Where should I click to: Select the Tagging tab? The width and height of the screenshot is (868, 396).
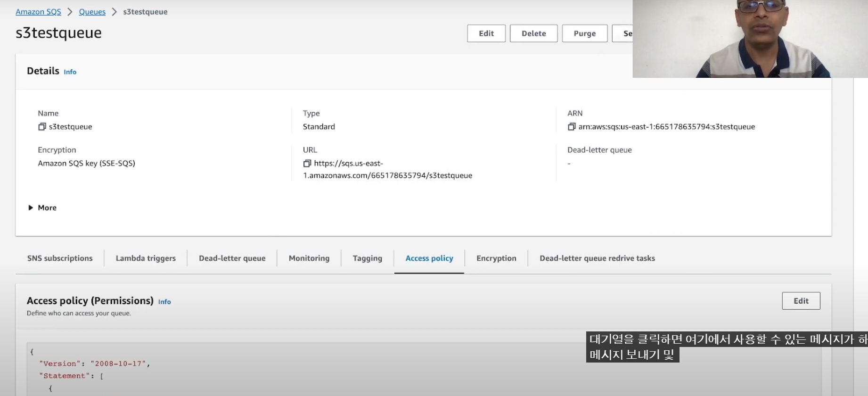click(x=367, y=258)
